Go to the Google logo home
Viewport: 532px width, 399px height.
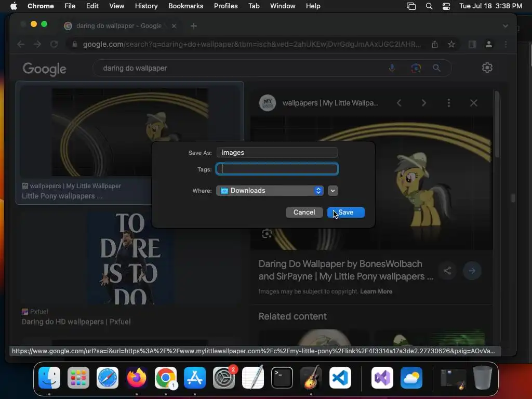pos(45,69)
